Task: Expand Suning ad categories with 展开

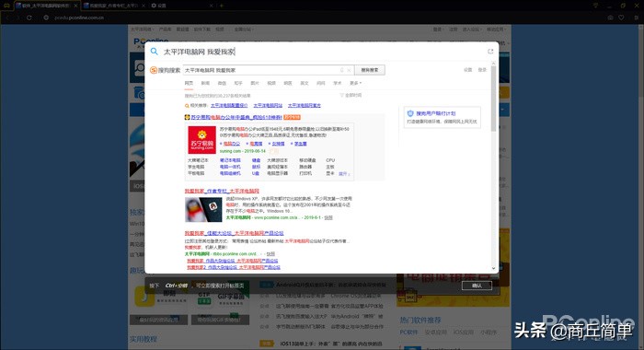Action: point(344,174)
